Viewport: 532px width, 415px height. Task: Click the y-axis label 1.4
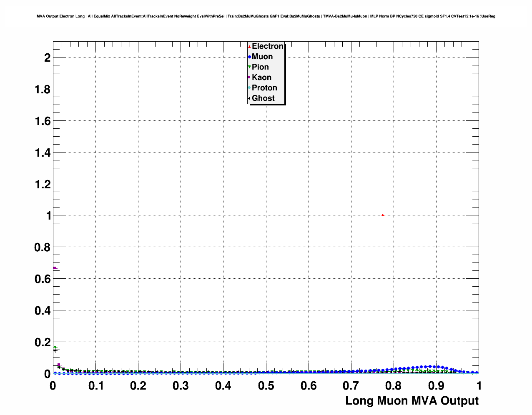click(43, 153)
